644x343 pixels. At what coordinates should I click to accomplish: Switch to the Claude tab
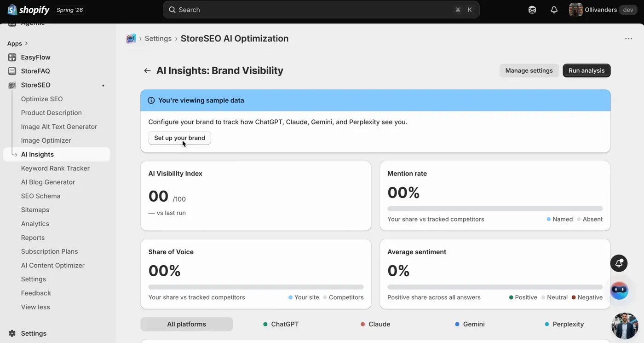pyautogui.click(x=375, y=324)
